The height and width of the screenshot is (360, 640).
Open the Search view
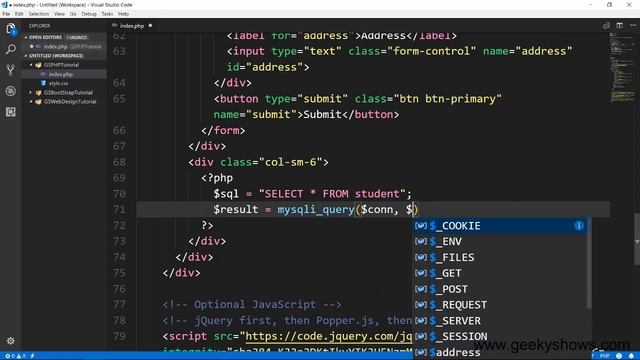[x=11, y=49]
